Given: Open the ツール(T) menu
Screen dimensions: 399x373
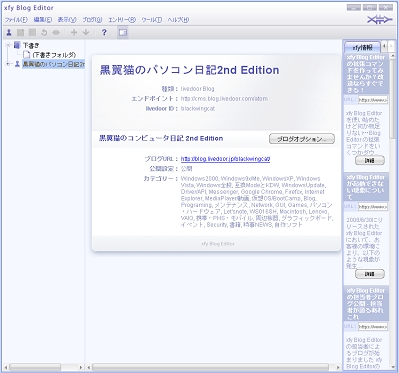Looking at the screenshot, I should 152,20.
